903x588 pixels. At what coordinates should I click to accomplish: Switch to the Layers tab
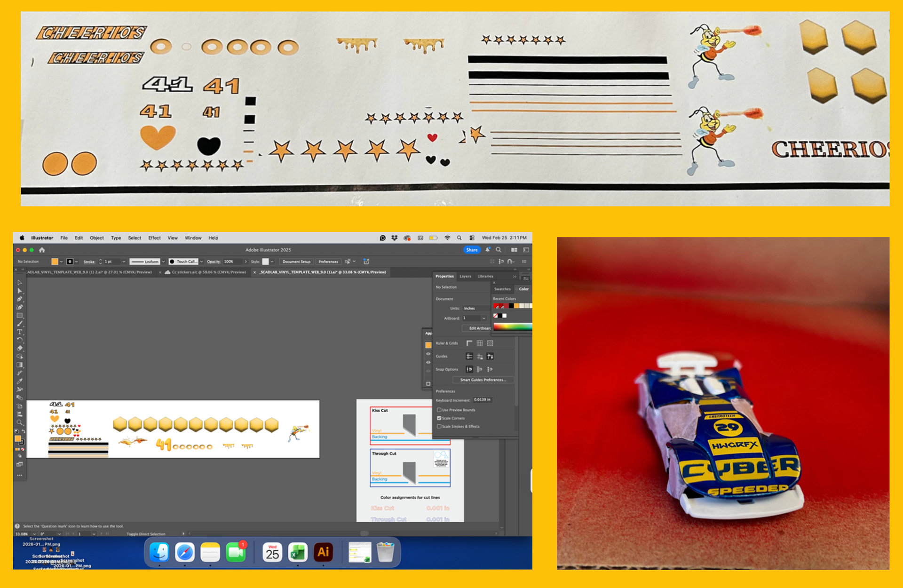pyautogui.click(x=465, y=277)
